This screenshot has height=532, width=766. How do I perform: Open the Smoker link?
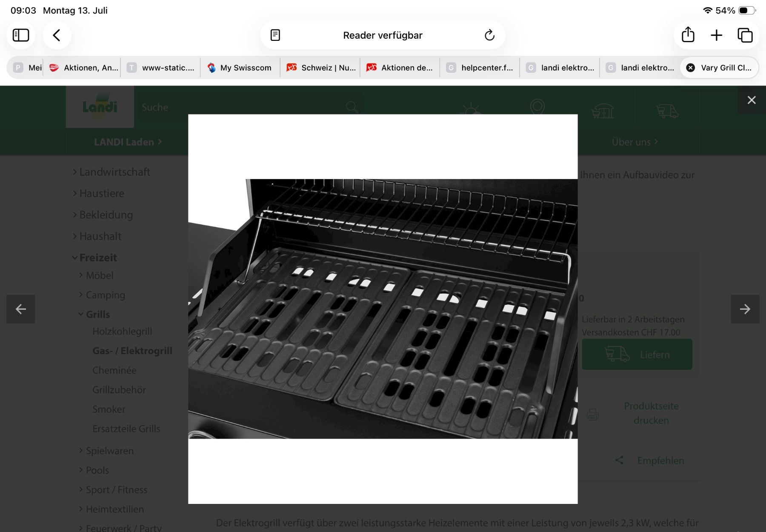pos(109,409)
